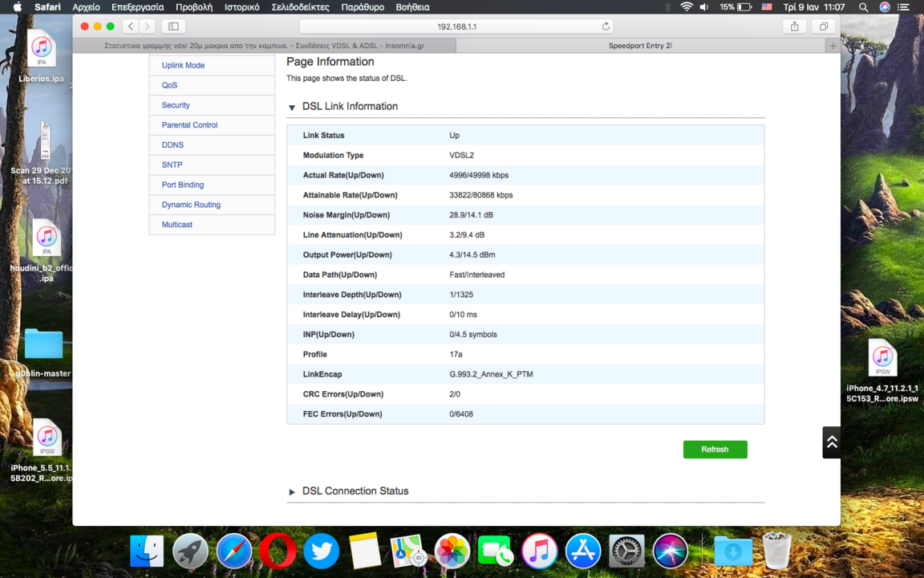The image size is (924, 578).
Task: Open Security in the sidebar
Action: pos(176,105)
